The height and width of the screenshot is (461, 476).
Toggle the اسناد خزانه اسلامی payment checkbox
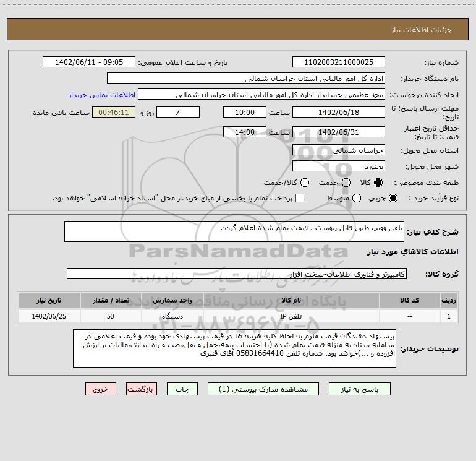pos(300,198)
